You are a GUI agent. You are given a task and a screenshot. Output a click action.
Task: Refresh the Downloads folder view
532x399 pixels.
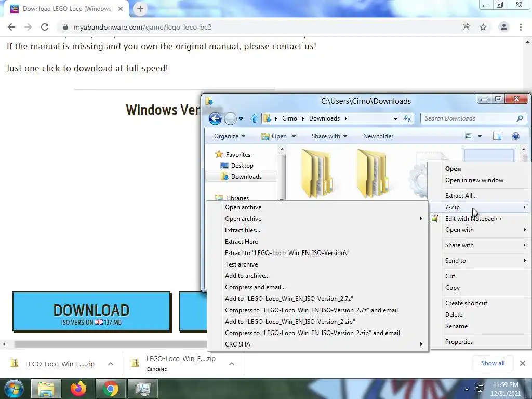coord(407,118)
